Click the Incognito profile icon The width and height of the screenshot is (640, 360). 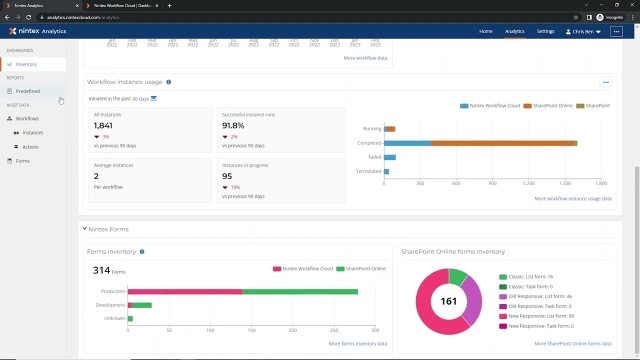[x=600, y=17]
